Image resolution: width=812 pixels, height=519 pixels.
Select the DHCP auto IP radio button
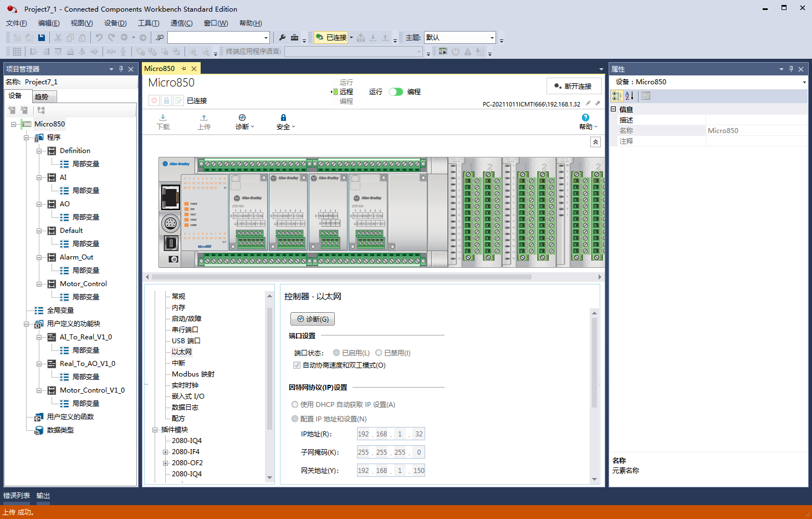click(295, 405)
